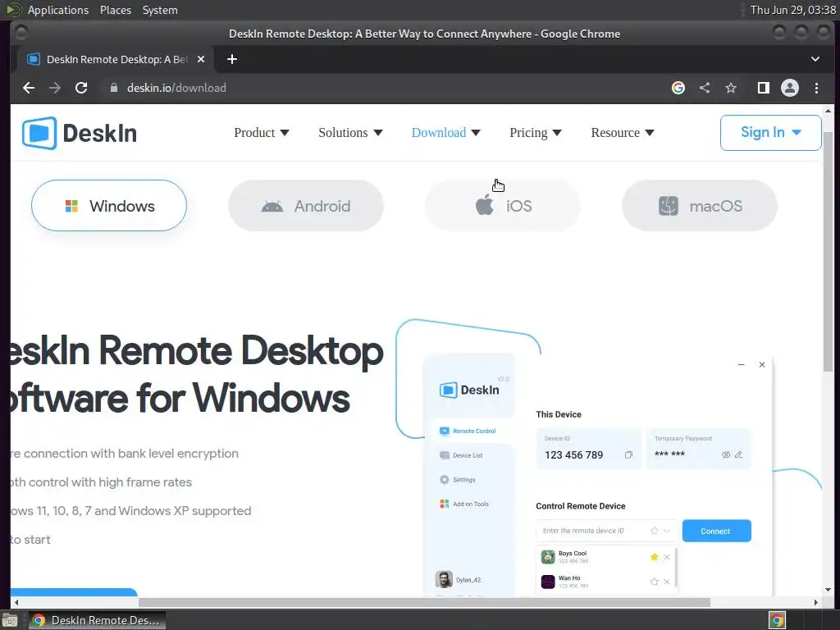Click the DeskIn logo in header
The image size is (840, 630).
coord(80,133)
